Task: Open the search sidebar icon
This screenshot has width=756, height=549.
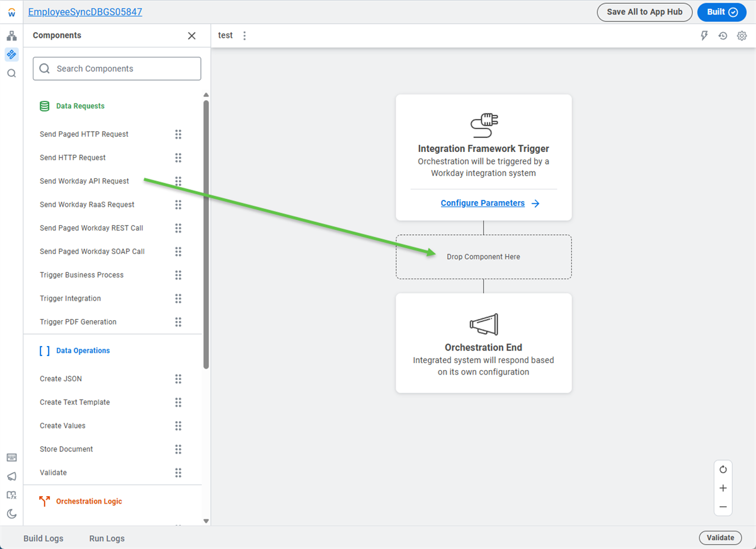Action: pyautogui.click(x=11, y=73)
